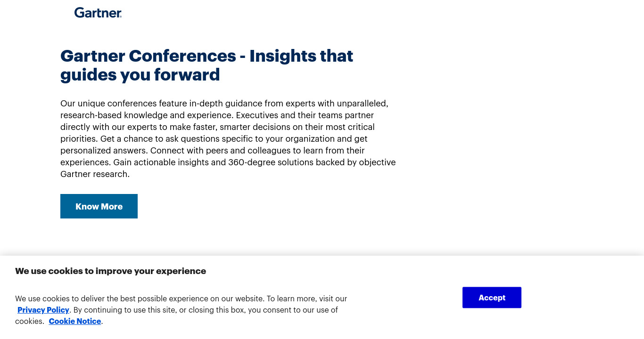Click the word "Conferences" in the main heading
The height and width of the screenshot is (339, 644).
tap(182, 56)
